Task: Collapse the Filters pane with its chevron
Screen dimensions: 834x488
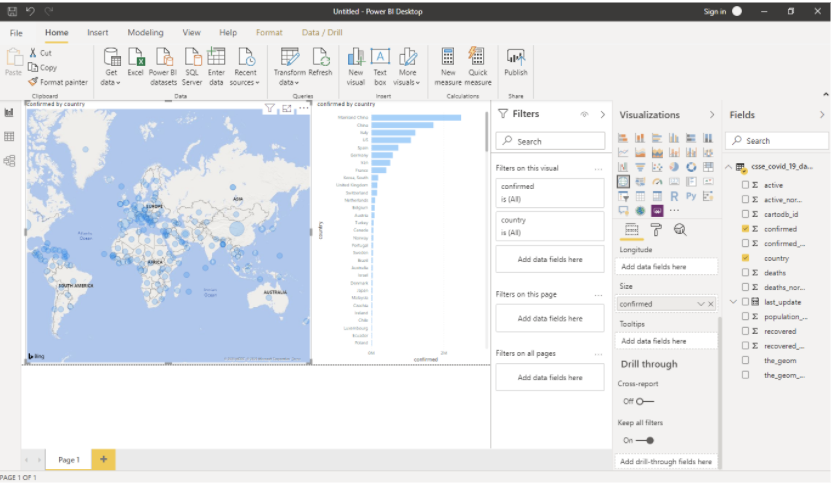Action: 603,114
